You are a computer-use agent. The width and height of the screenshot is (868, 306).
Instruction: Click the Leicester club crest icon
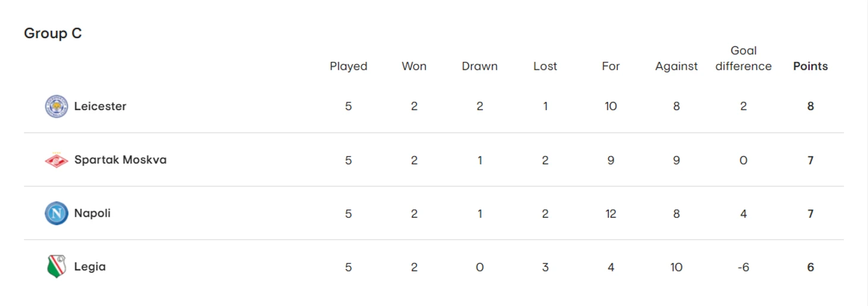pos(56,107)
